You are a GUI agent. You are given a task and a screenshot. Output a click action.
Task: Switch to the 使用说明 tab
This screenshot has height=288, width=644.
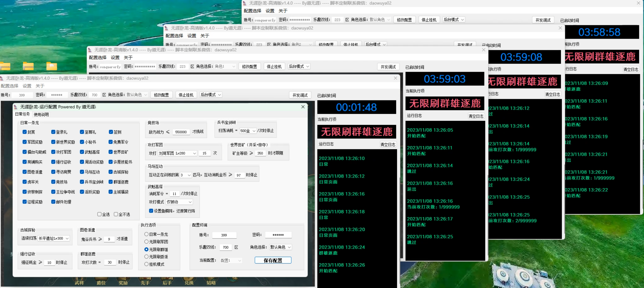coord(41,114)
